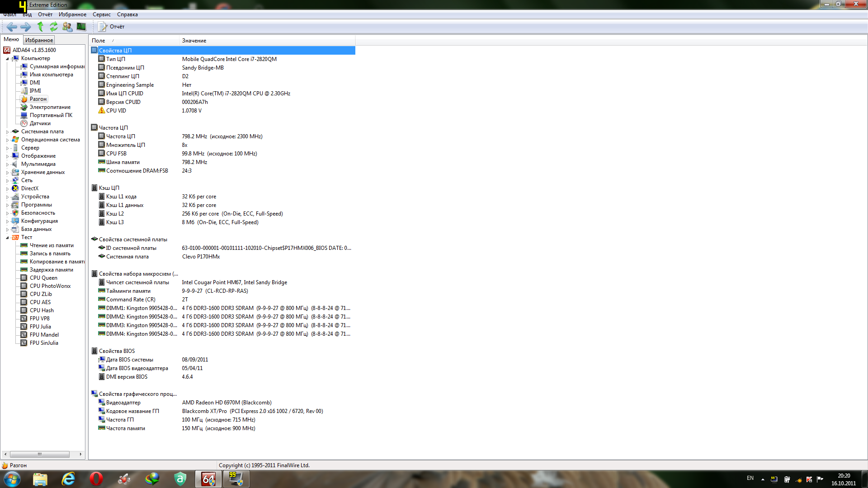Expand the DirectX tree node
The image size is (868, 488).
pos(8,189)
